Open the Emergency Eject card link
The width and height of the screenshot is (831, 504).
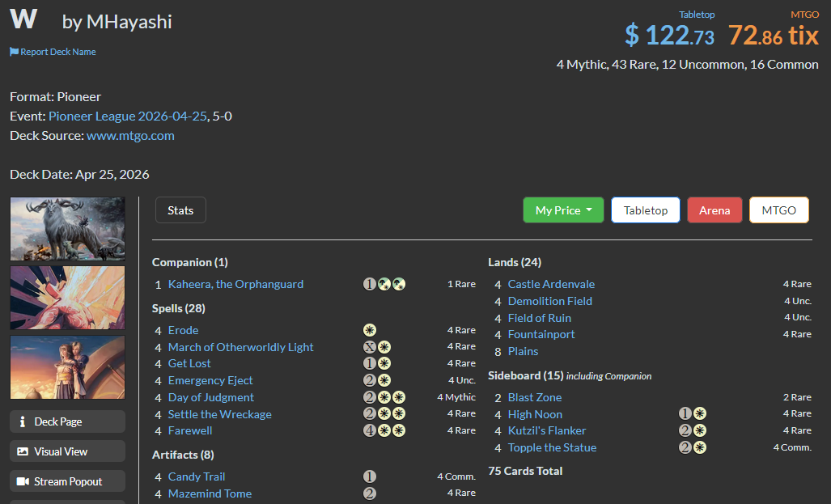(210, 380)
